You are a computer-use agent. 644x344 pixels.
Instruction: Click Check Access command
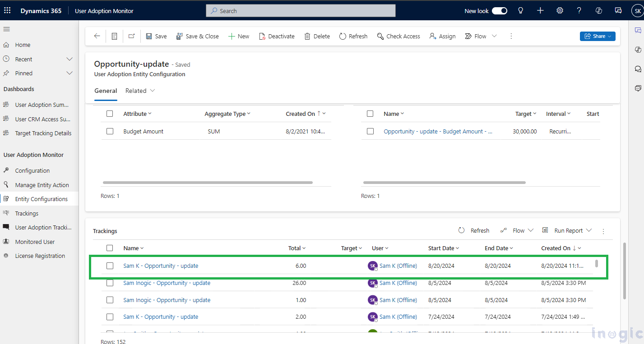pyautogui.click(x=398, y=36)
